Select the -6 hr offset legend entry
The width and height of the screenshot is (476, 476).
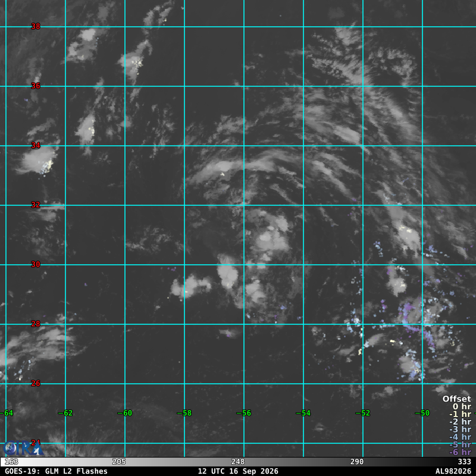460,452
